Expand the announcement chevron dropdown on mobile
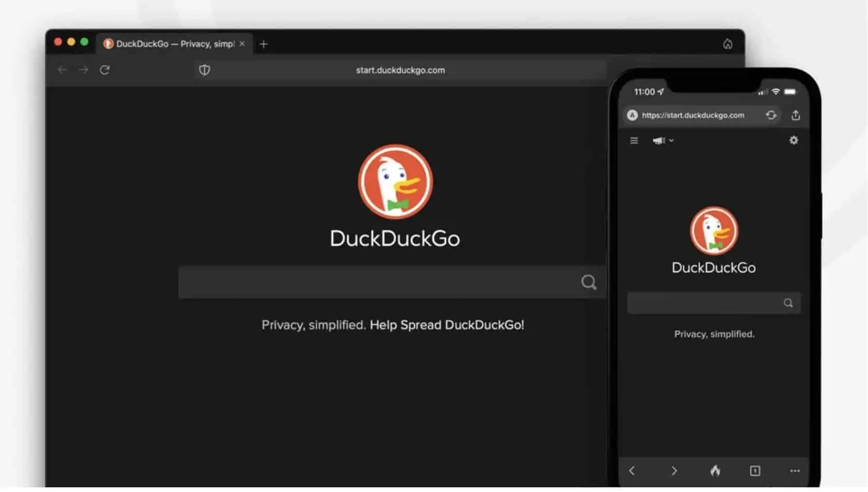The width and height of the screenshot is (868, 492). click(671, 140)
